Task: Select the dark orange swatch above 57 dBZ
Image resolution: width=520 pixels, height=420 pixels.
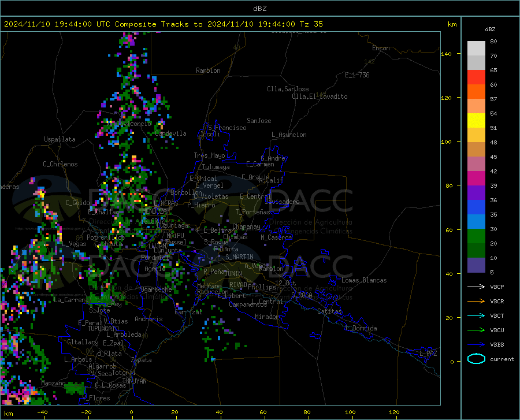Action: (476, 92)
